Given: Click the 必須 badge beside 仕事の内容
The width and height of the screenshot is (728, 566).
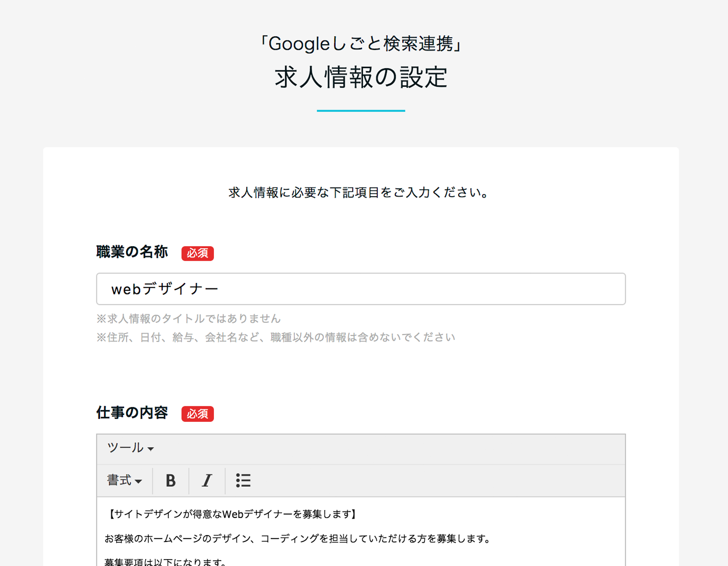Looking at the screenshot, I should coord(197,414).
